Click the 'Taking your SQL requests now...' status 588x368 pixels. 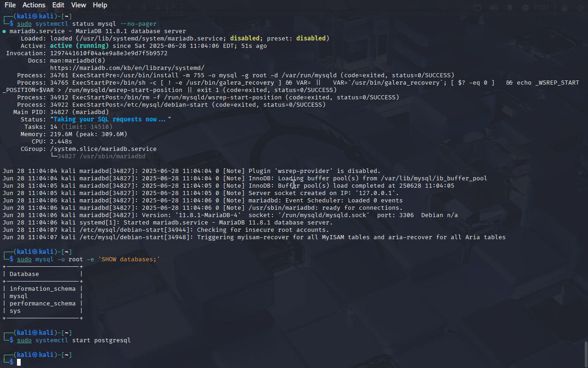click(x=111, y=120)
